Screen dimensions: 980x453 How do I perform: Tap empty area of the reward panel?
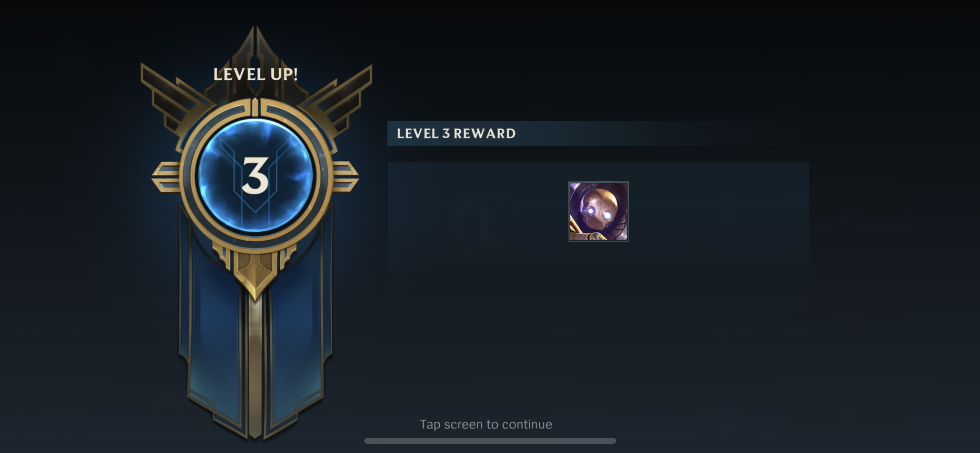click(598, 329)
